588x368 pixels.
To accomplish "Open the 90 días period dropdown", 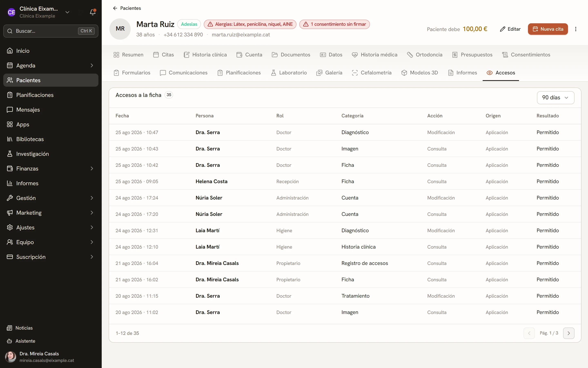I will pos(556,98).
